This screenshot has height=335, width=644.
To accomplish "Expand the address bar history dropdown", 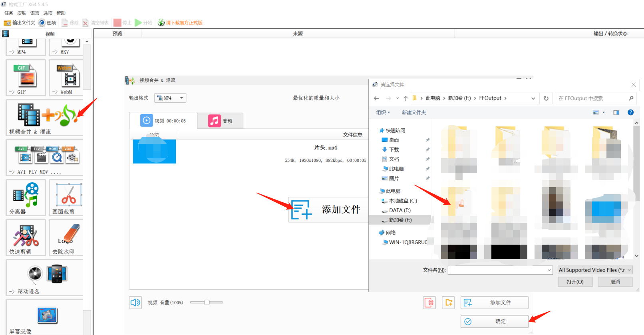I will (x=533, y=98).
